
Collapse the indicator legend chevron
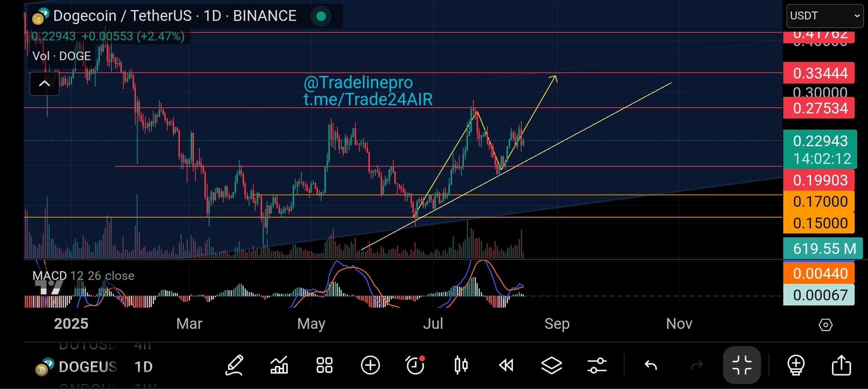[44, 84]
